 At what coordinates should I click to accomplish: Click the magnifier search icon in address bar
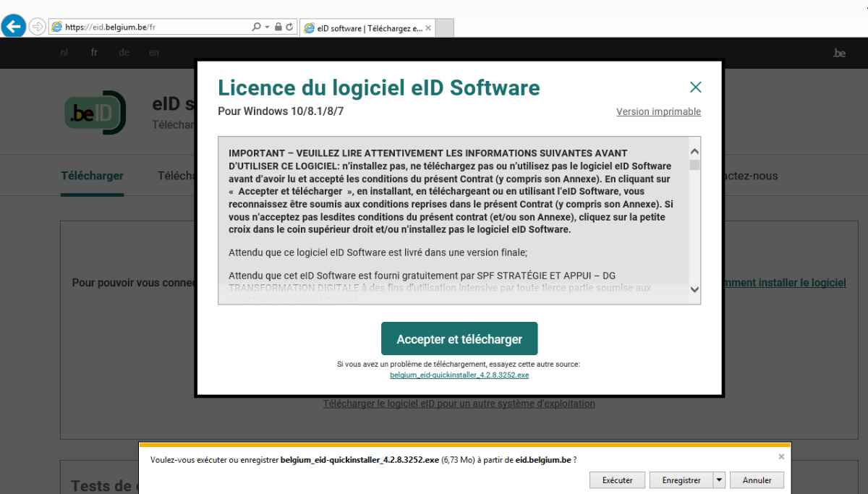[x=256, y=27]
